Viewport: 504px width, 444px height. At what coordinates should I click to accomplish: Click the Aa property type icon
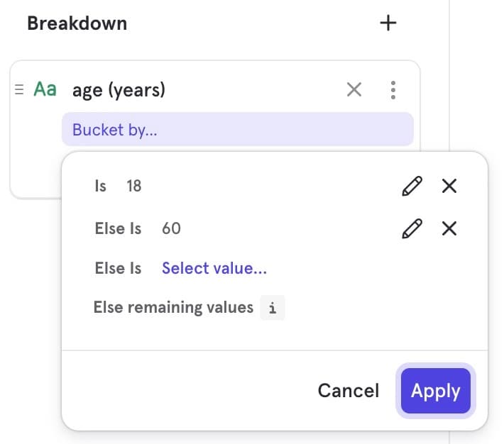click(x=45, y=90)
